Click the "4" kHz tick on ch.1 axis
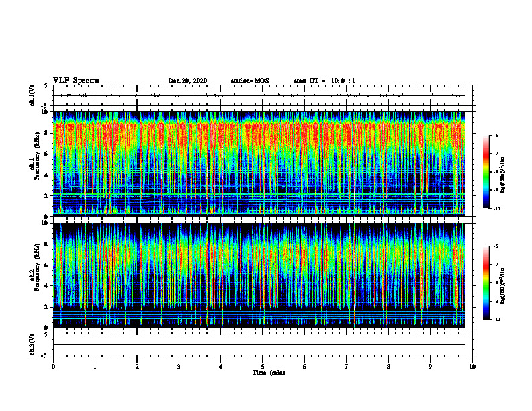This screenshot has height=411, width=532. click(46, 175)
